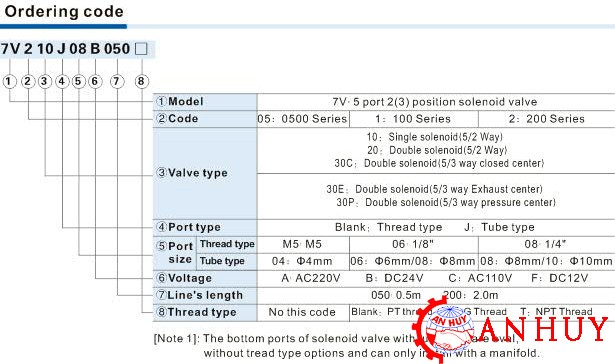Click the Voltage row label
Viewport: 615px width, 364px height.
coord(184,278)
